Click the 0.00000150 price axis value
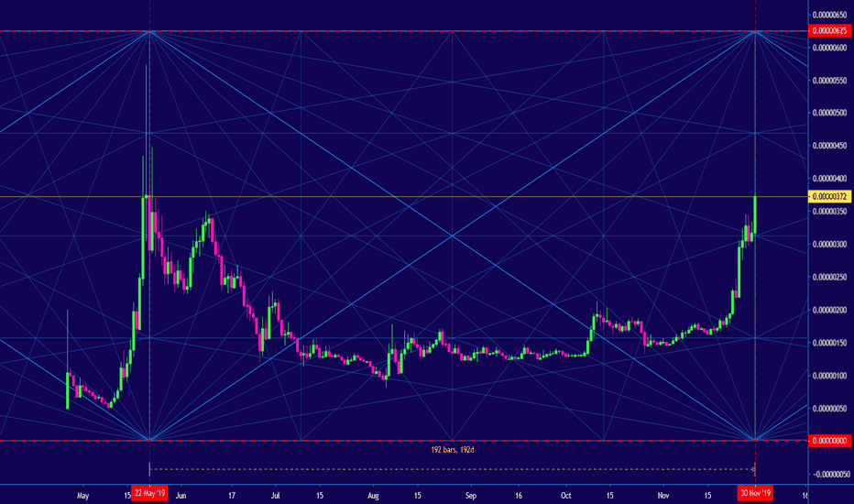 click(830, 343)
